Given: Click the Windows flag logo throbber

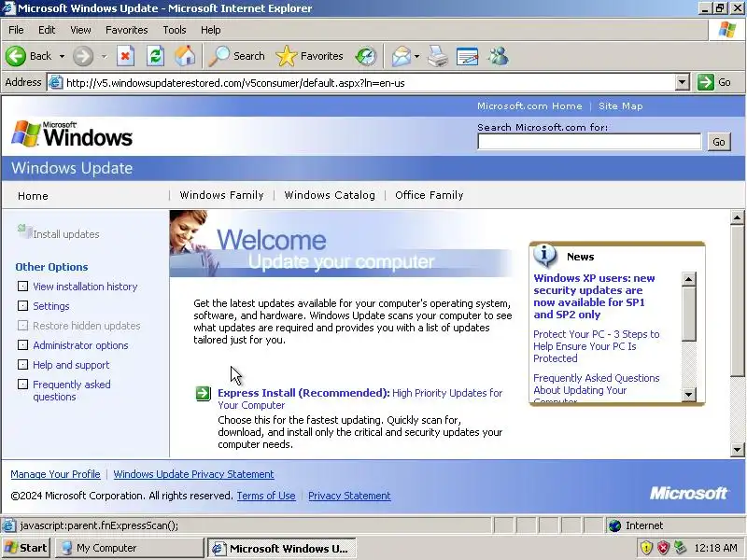Looking at the screenshot, I should 727,30.
